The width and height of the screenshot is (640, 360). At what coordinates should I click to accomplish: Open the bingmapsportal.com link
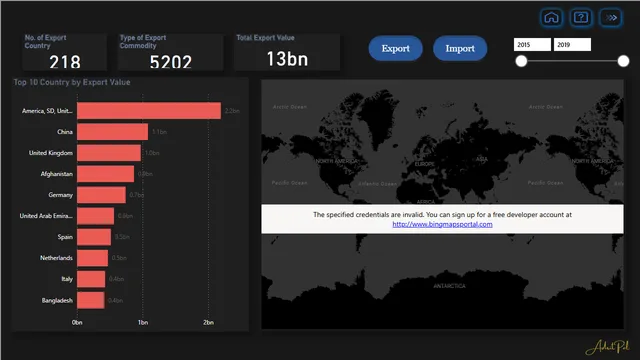(x=442, y=224)
